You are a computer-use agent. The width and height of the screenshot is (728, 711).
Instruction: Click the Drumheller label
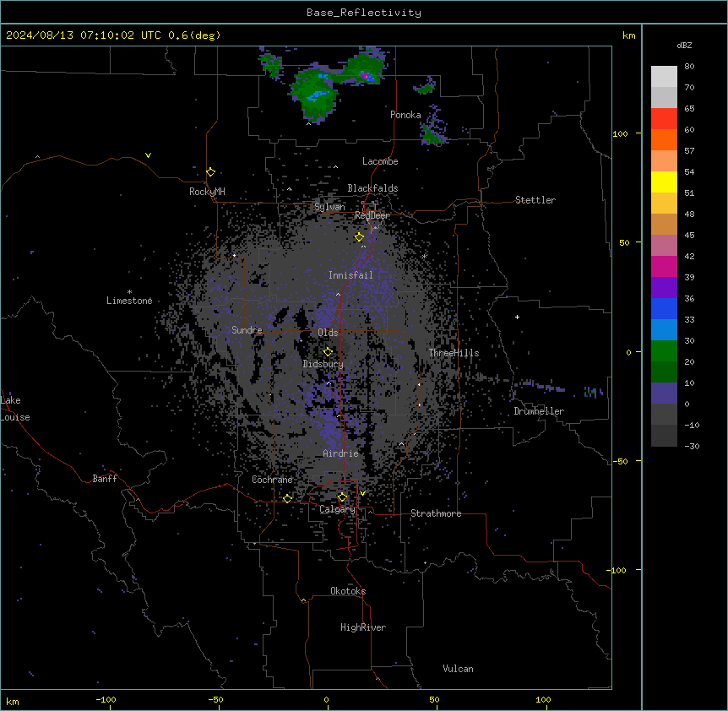pos(539,411)
